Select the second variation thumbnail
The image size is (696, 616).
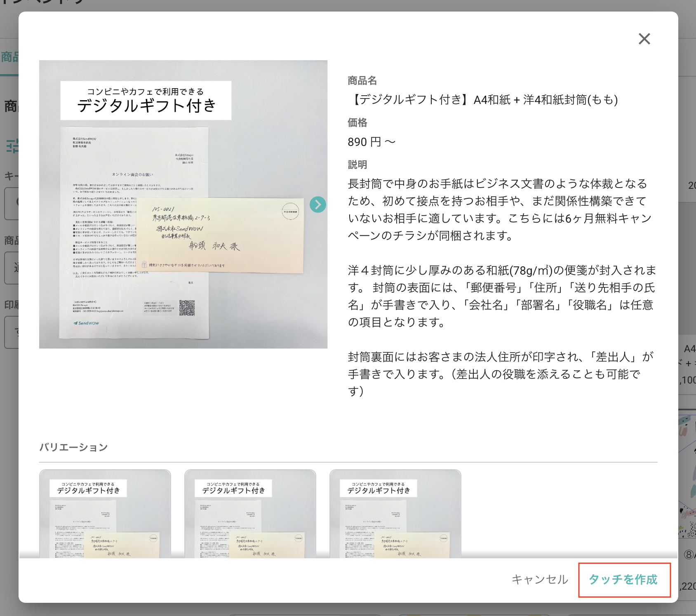click(250, 514)
